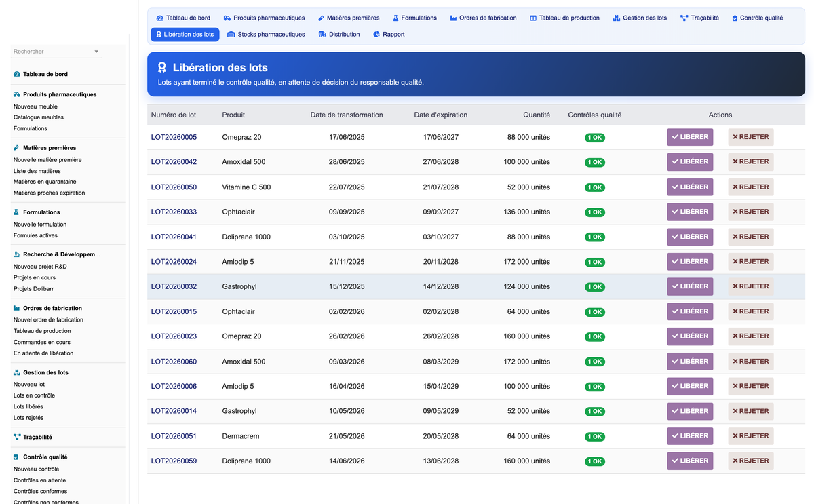Open the Rechercher dropdown arrow in sidebar
Image resolution: width=814 pixels, height=504 pixels.
pos(96,52)
